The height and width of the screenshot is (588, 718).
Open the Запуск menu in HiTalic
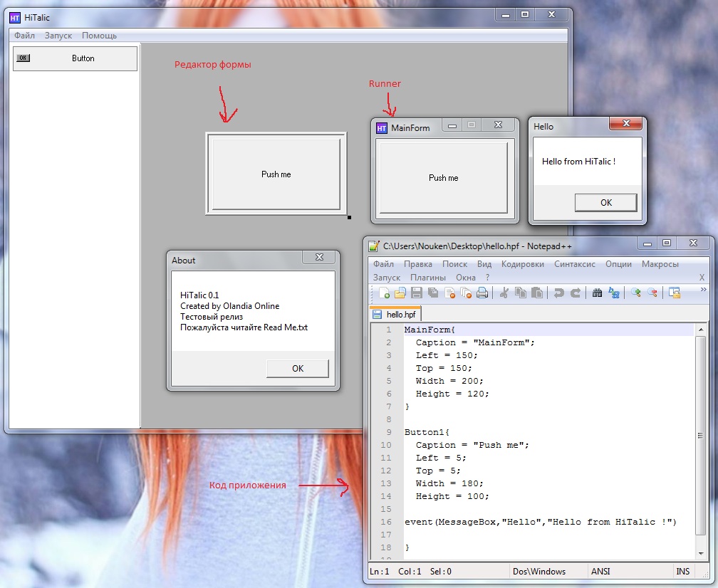pyautogui.click(x=58, y=36)
